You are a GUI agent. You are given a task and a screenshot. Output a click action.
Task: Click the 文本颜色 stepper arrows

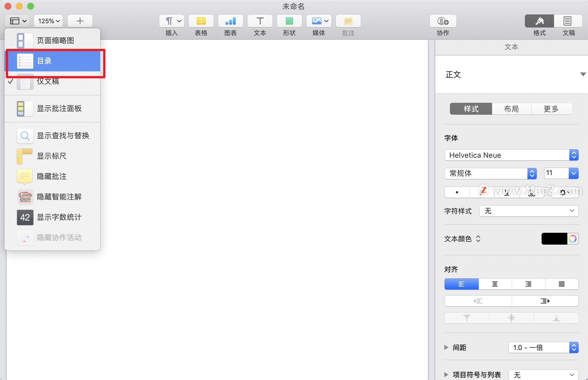pyautogui.click(x=478, y=239)
